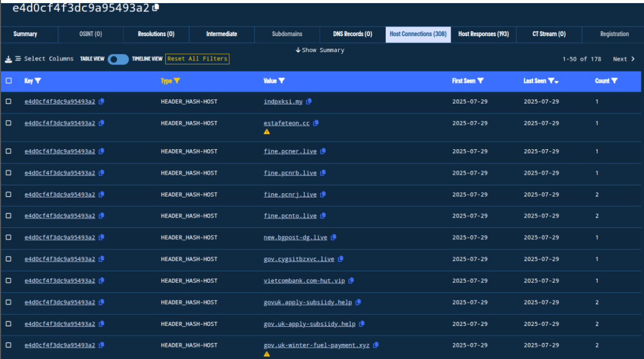Copy value estafeteon.cc
644x359 pixels.
click(316, 123)
